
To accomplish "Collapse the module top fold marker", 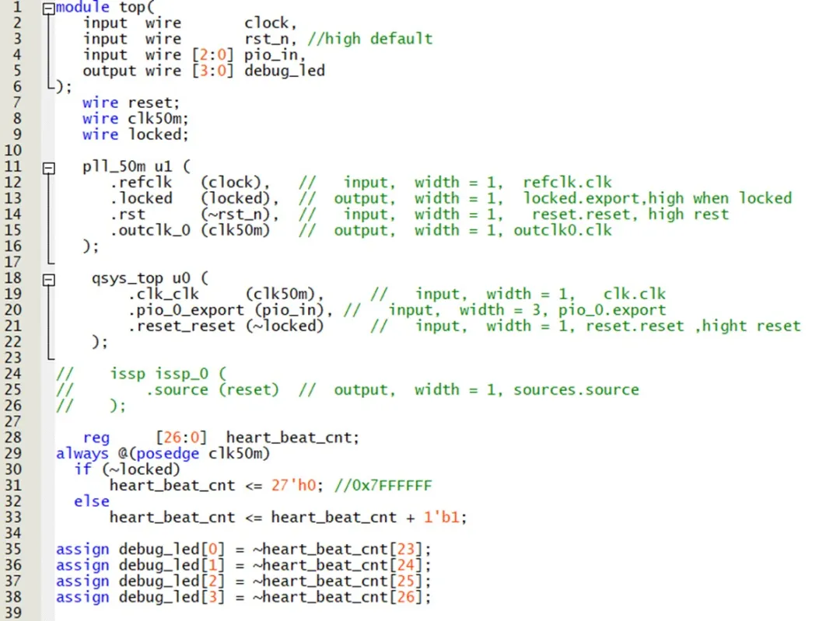I will (x=48, y=8).
